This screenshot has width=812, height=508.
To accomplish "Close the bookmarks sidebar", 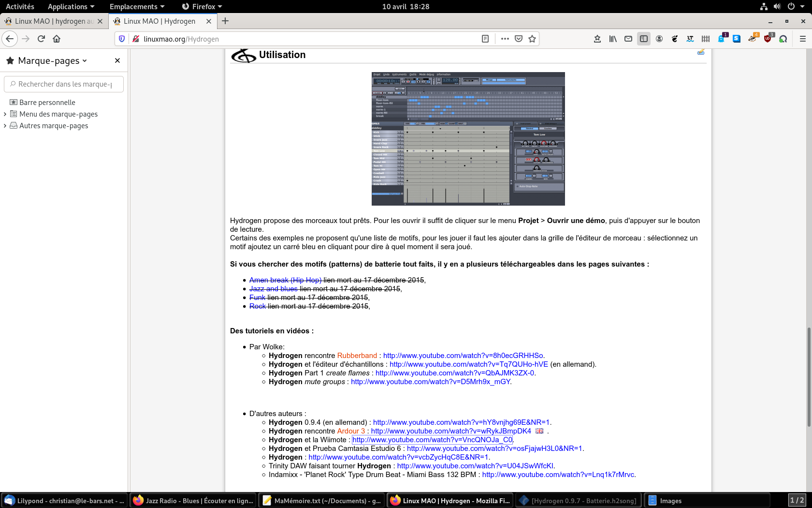I will point(117,60).
